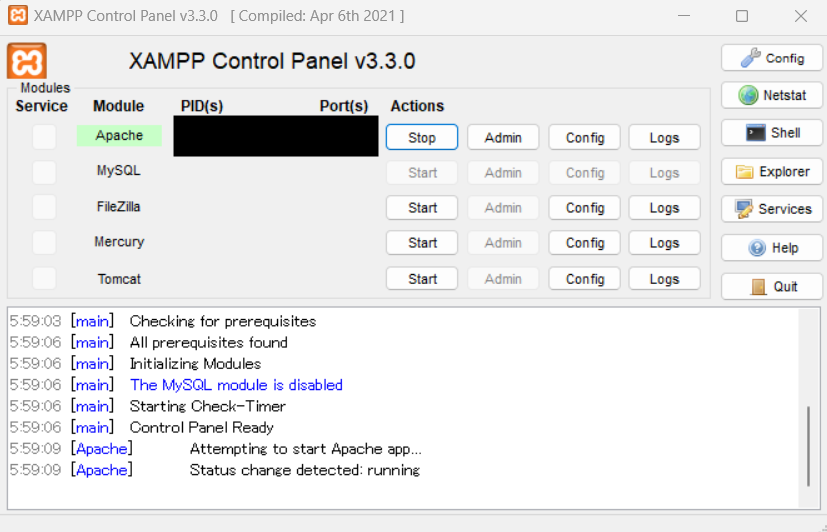Toggle the Tomcat service checkbox
The width and height of the screenshot is (827, 532).
(44, 279)
